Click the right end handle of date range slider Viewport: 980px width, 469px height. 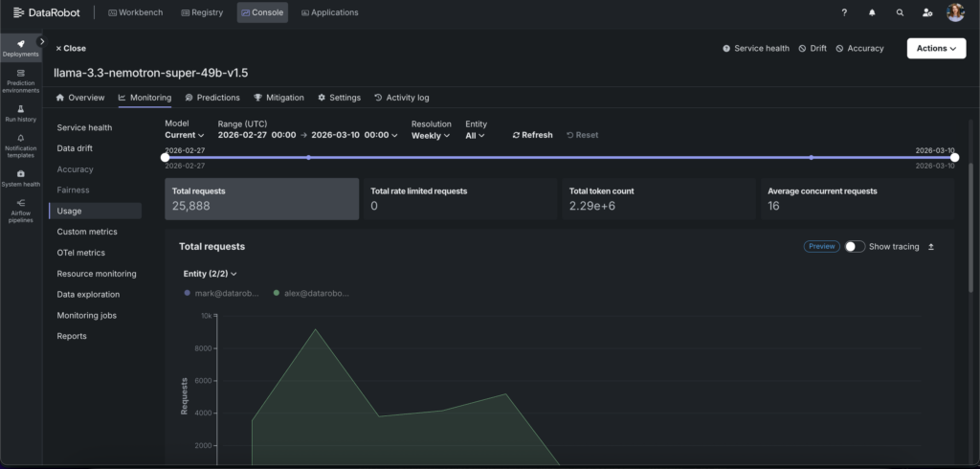click(x=954, y=157)
